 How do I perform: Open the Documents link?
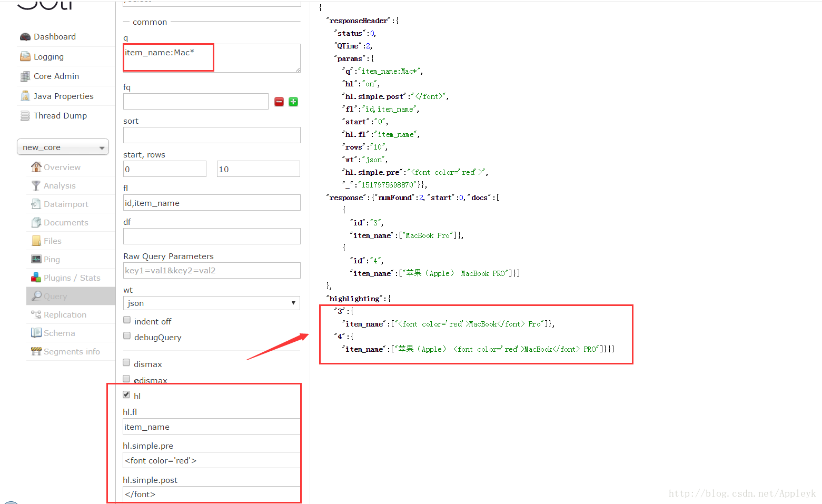(x=66, y=223)
